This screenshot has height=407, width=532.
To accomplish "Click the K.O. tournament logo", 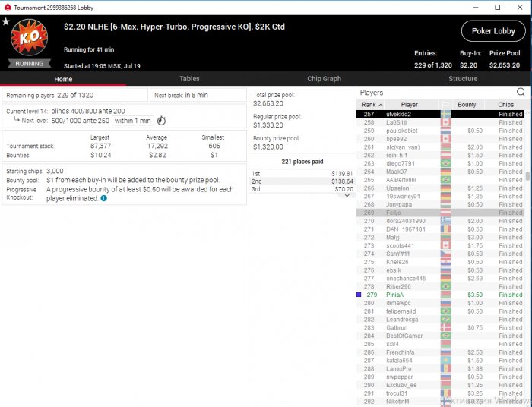I will (29, 37).
